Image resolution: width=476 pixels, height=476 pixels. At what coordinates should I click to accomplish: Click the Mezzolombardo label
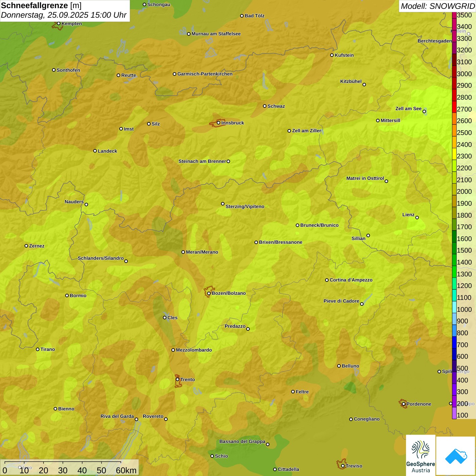pos(194,350)
